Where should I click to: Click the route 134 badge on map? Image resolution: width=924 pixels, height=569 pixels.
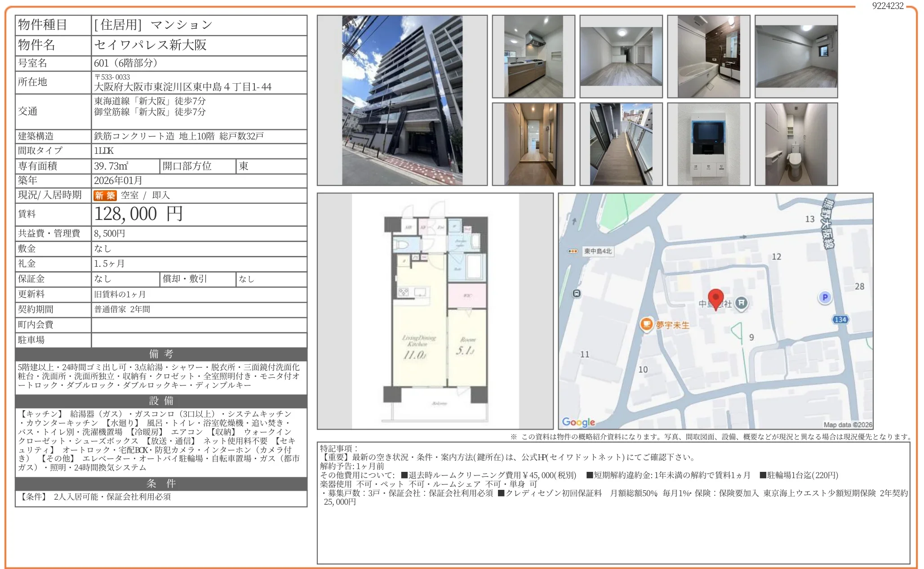[x=840, y=319]
